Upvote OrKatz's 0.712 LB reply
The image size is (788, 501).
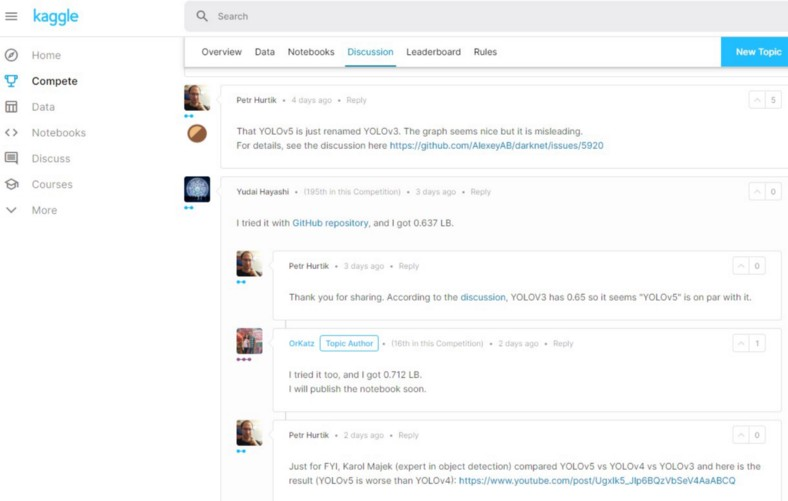pyautogui.click(x=741, y=343)
